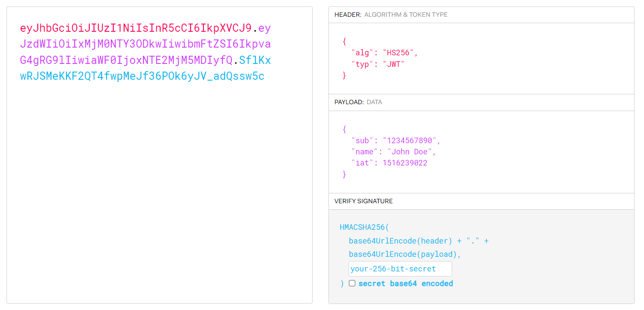Enable the secret base64 encoded checkbox
644x310 pixels.
pyautogui.click(x=352, y=283)
